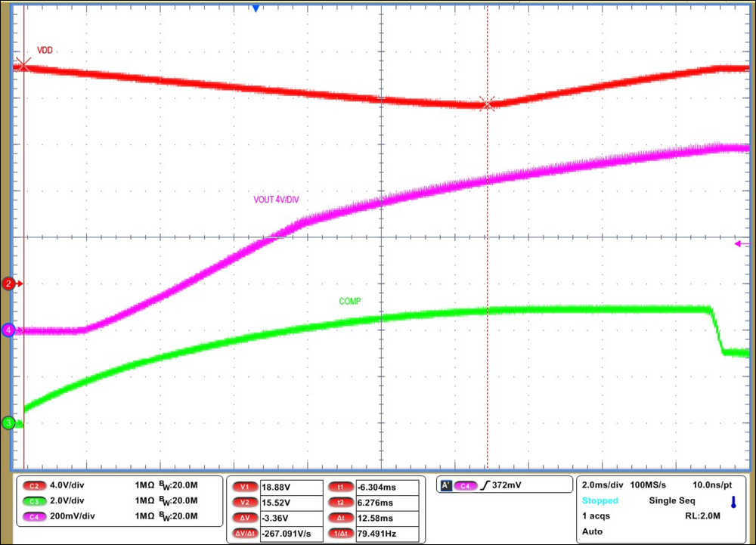
Task: Open the 4.0V/div vertical scale selector
Action: 68,487
